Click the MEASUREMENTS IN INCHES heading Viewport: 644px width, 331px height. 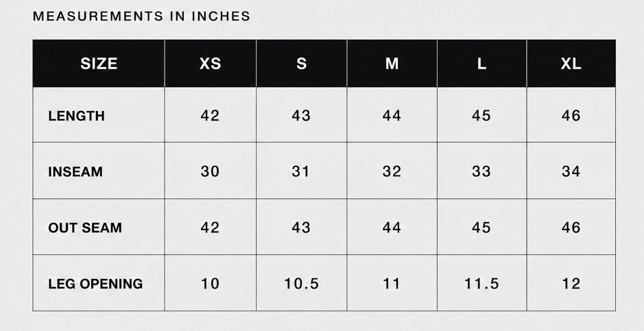pyautogui.click(x=141, y=16)
